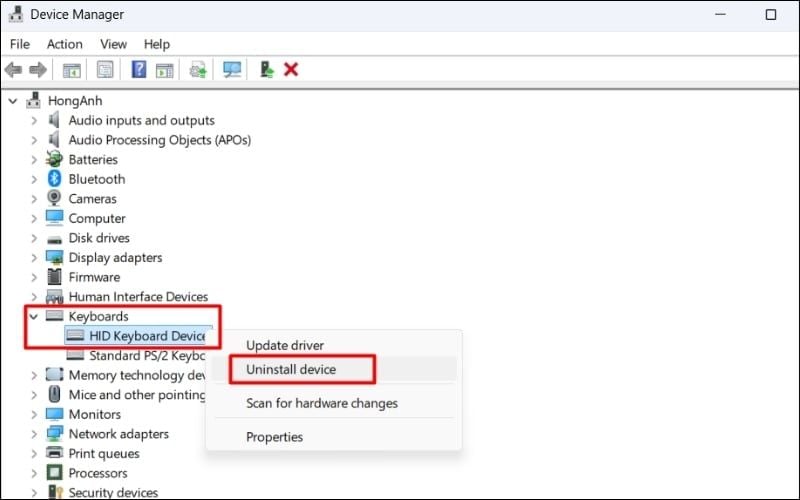
Task: Expand the Print queues chevron
Action: click(x=34, y=454)
